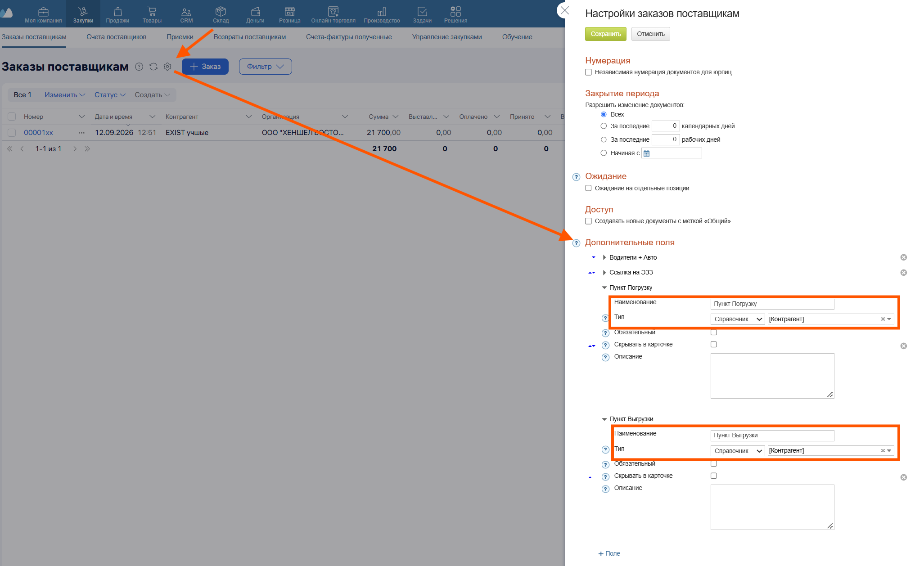Expand the Ссылка на ЭЗЗ field
Screen dimensions: 924x566
[x=604, y=273]
